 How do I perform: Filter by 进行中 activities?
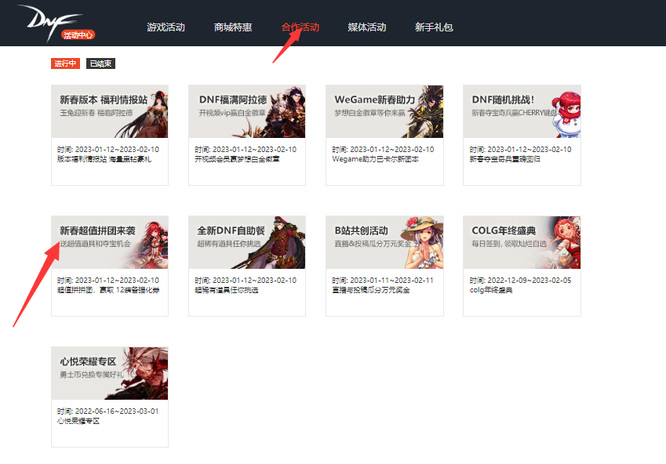(65, 64)
